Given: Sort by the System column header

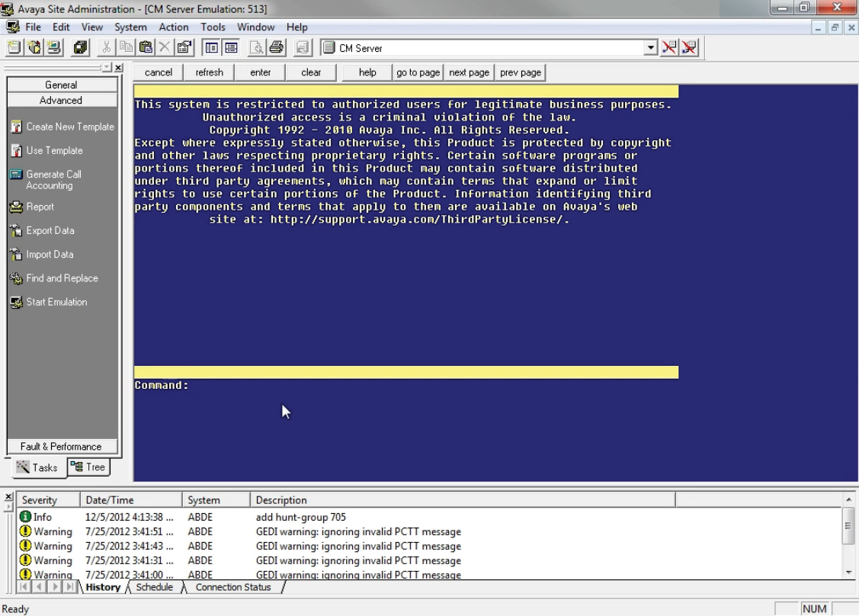Looking at the screenshot, I should (216, 500).
